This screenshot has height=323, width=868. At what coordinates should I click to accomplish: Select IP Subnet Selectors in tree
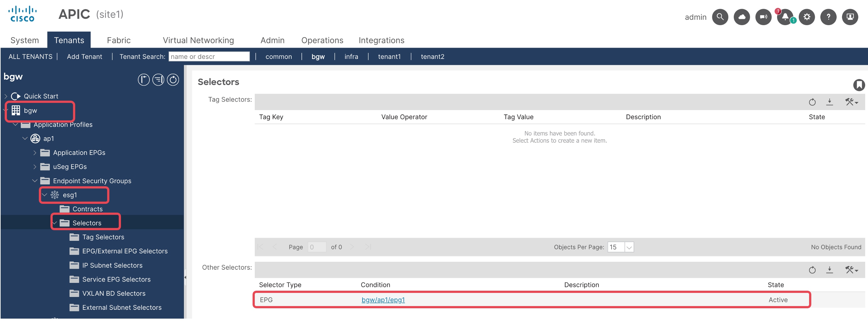coord(112,266)
